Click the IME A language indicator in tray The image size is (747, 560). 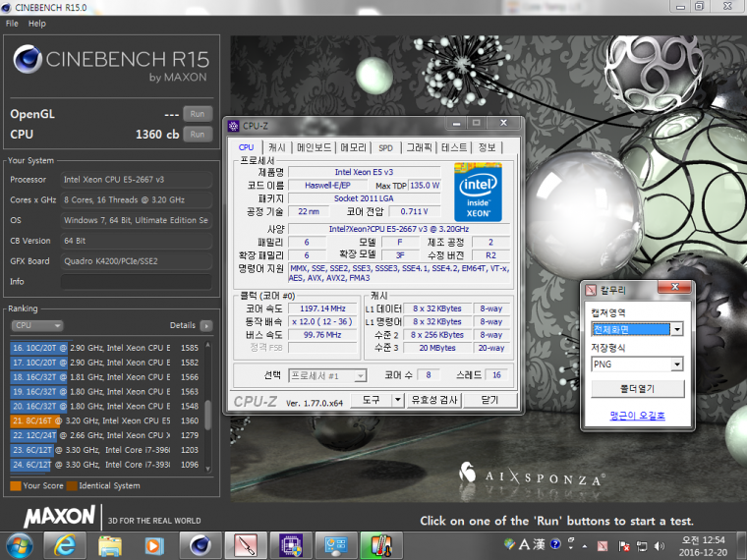[525, 544]
